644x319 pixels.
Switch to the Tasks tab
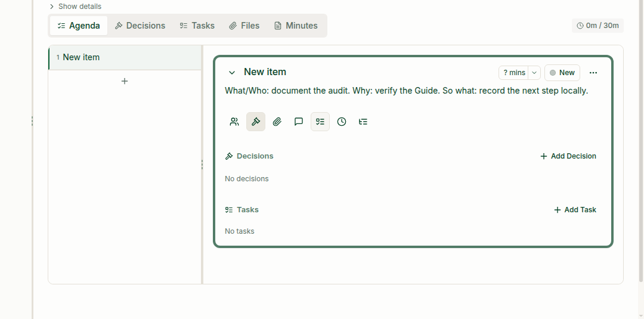click(197, 26)
